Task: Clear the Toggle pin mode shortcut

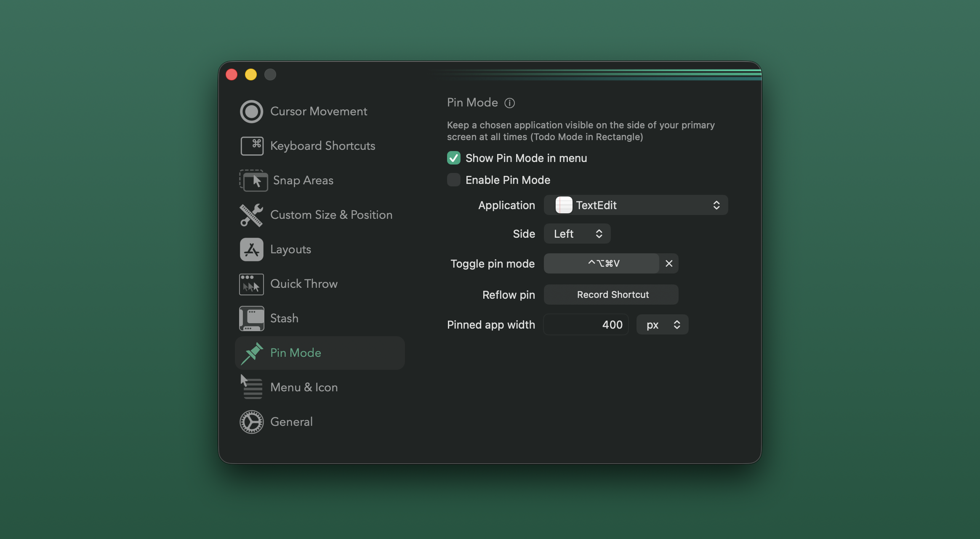Action: (669, 263)
